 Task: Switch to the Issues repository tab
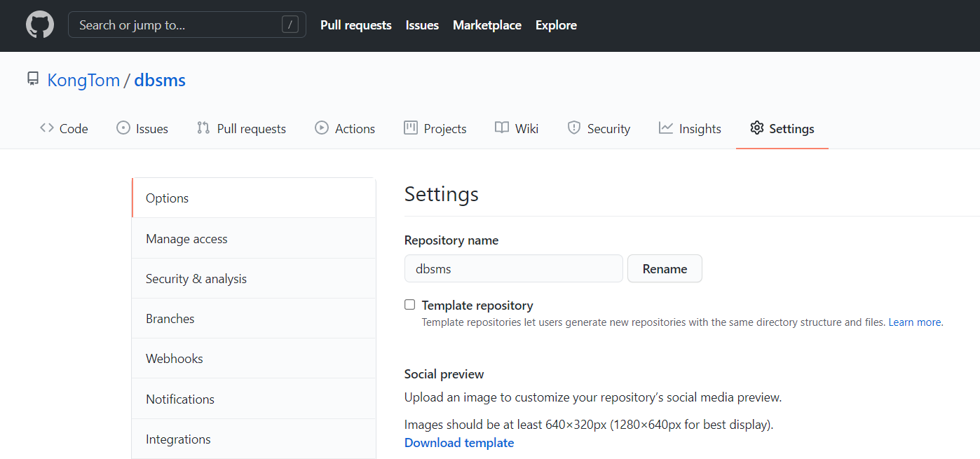(142, 128)
